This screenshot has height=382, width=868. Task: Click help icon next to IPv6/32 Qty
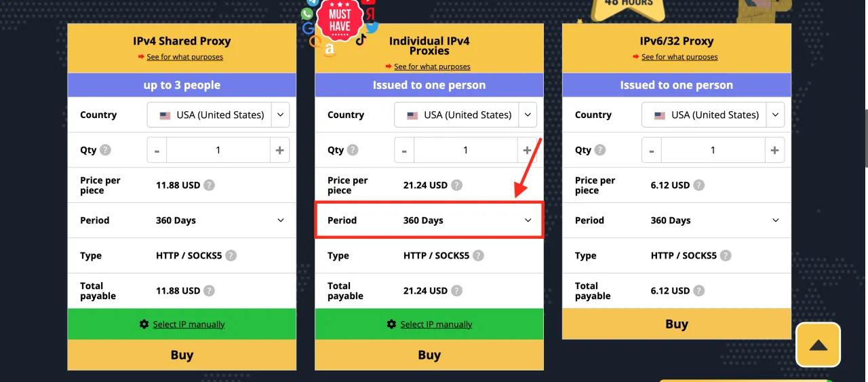click(600, 150)
